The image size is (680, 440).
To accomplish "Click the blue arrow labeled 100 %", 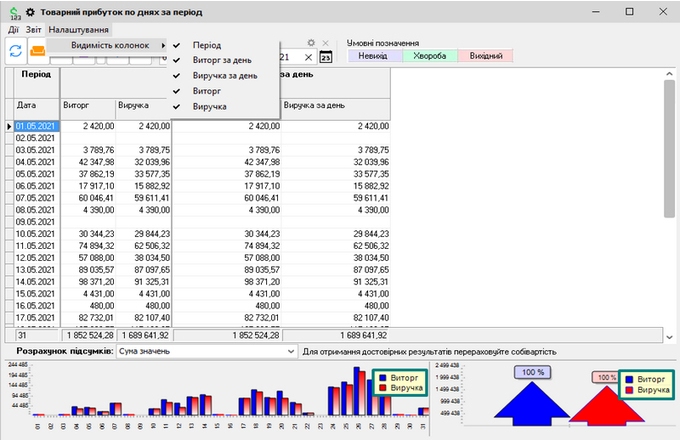I will tap(531, 400).
